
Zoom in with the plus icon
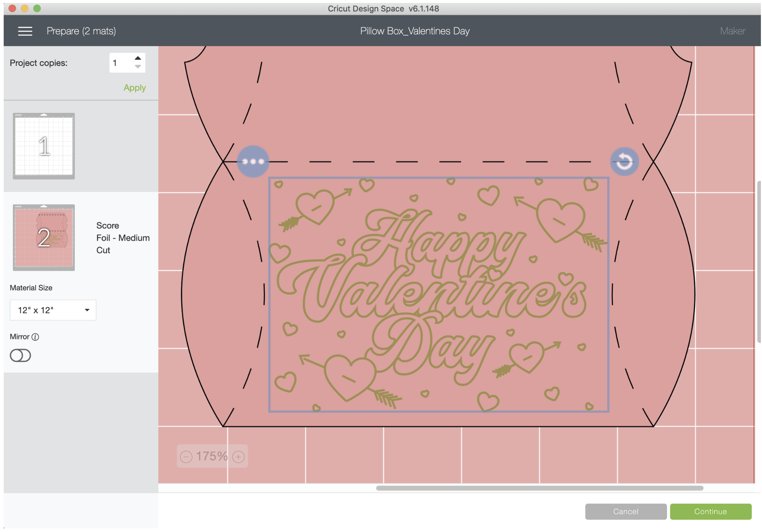pyautogui.click(x=238, y=457)
